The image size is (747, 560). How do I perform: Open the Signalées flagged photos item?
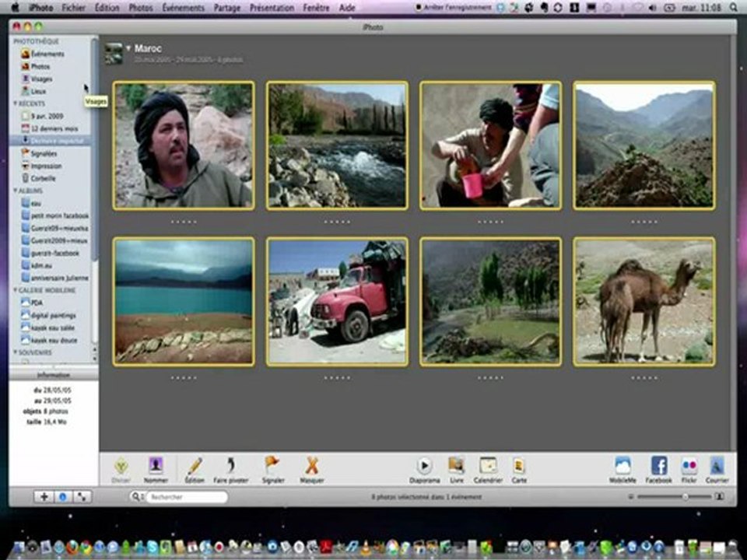pos(44,153)
